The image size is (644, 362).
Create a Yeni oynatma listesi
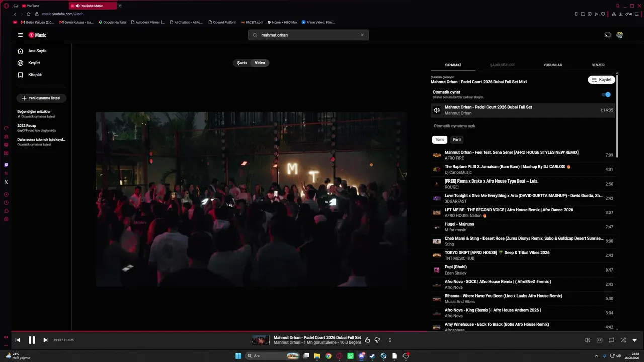pos(41,98)
